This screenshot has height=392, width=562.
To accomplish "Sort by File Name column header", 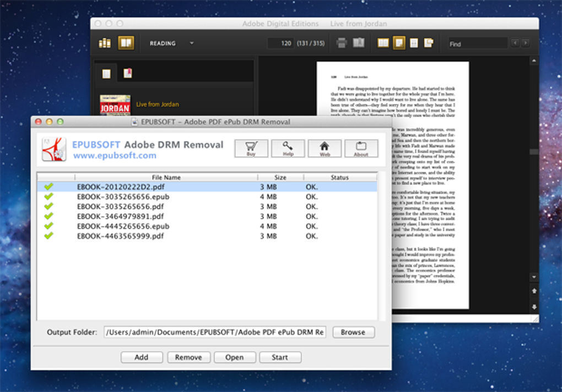I will (166, 177).
